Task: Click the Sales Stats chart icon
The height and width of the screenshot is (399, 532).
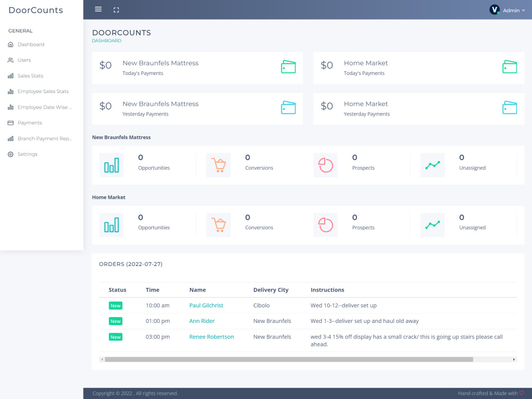Action: (x=11, y=76)
